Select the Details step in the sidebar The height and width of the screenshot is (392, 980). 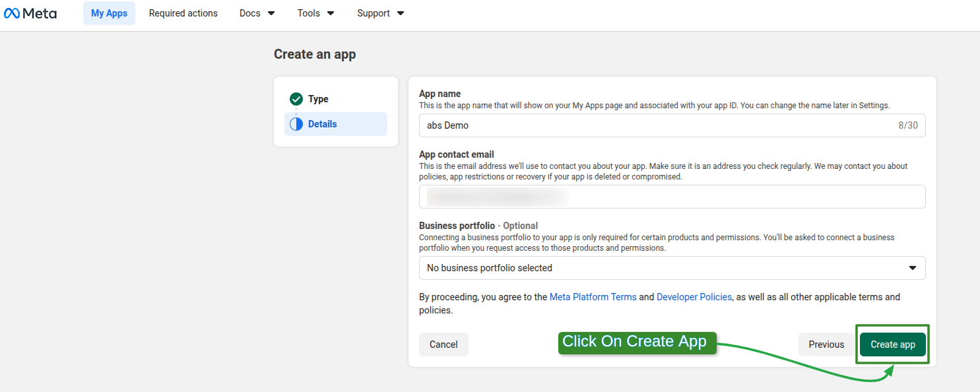click(x=323, y=123)
